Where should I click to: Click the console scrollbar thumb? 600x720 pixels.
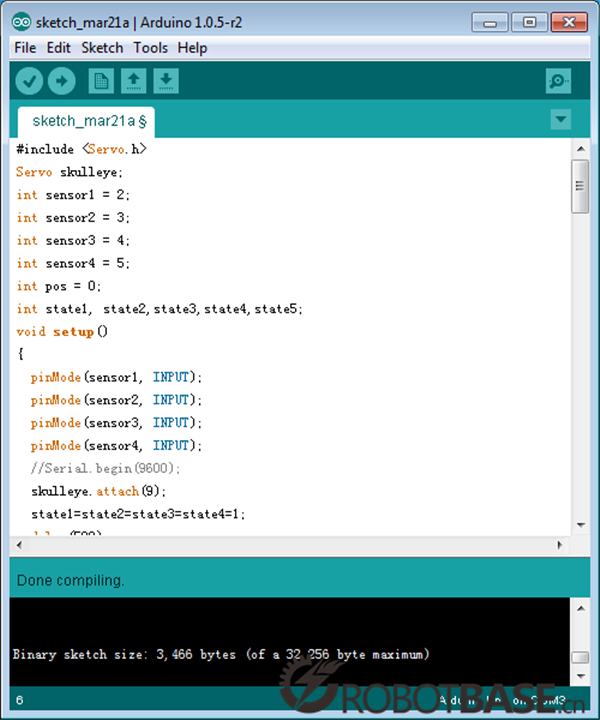pos(579,657)
